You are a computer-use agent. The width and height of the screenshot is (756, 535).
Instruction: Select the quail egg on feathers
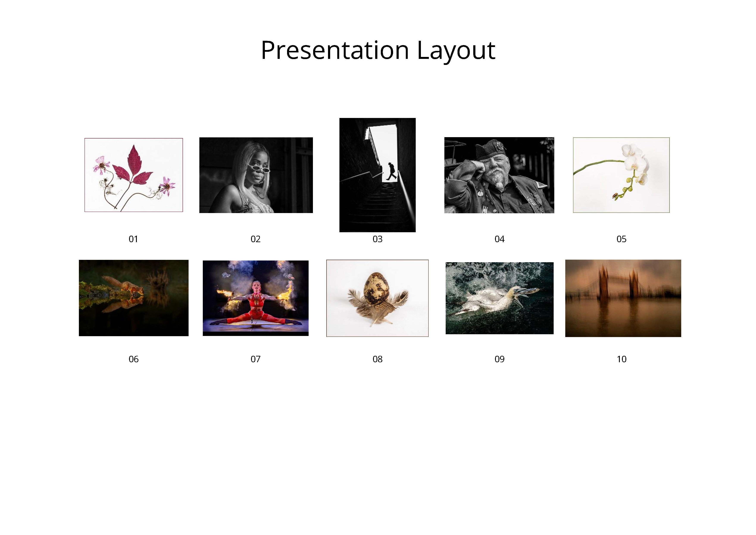(x=377, y=298)
